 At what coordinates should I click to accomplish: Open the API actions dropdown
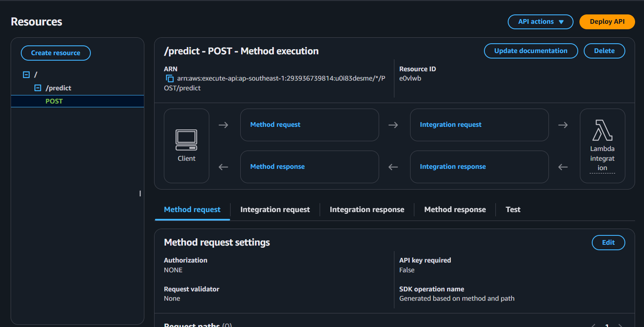[x=540, y=22]
